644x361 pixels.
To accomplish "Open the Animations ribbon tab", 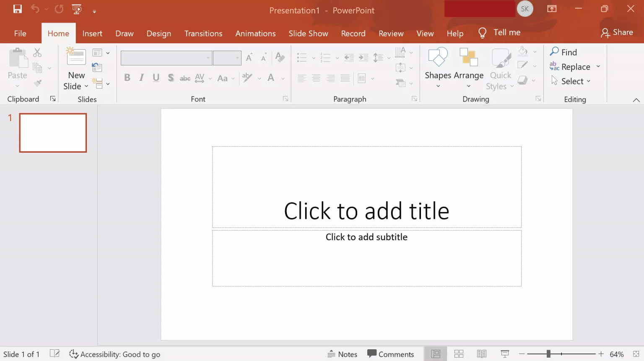I will (x=255, y=33).
